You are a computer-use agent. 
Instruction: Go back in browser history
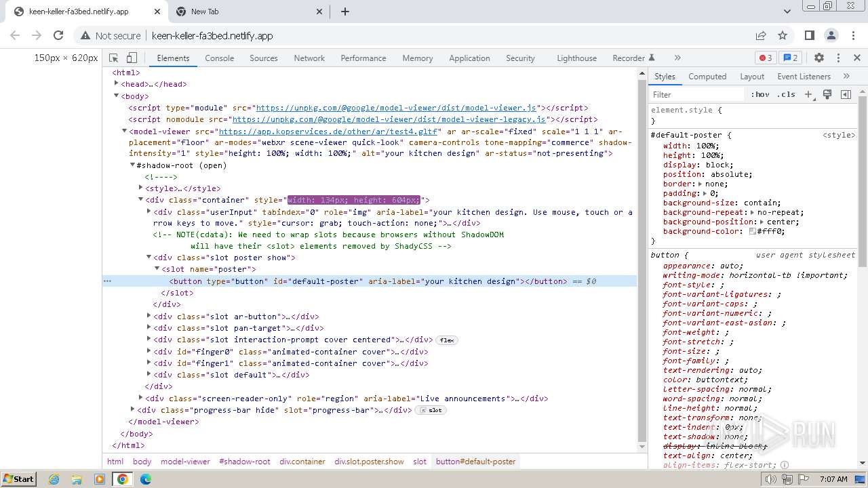15,35
